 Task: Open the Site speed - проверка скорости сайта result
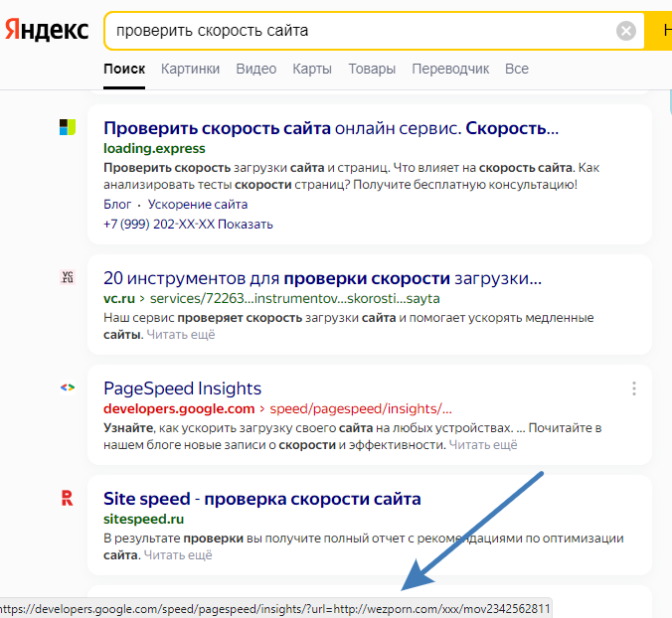(261, 499)
